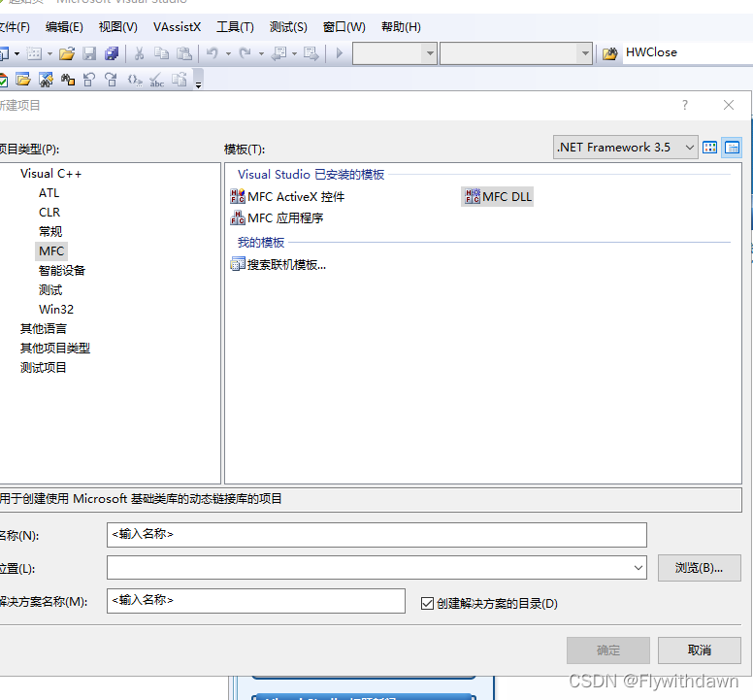Screen dimensions: 753x700
Task: Select the MFC ActiveX 控件 template
Action: 287,197
